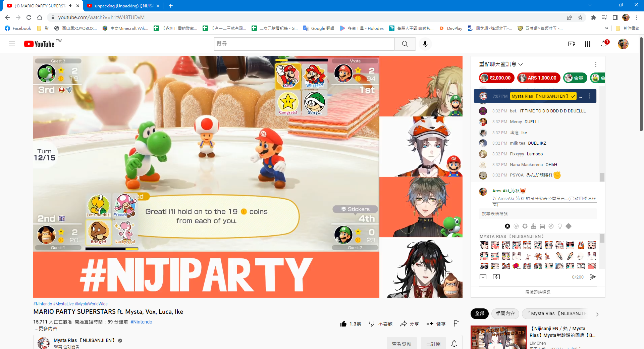Click the search magnifier button

tap(405, 44)
